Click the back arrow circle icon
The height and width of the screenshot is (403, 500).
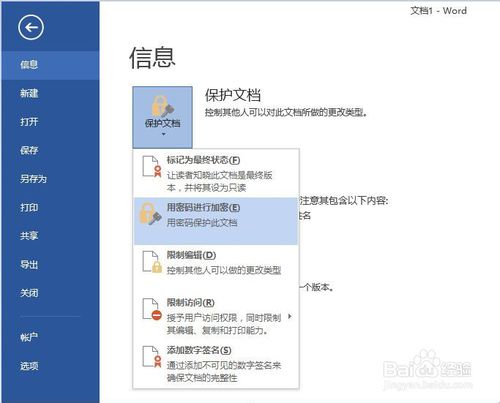31,27
